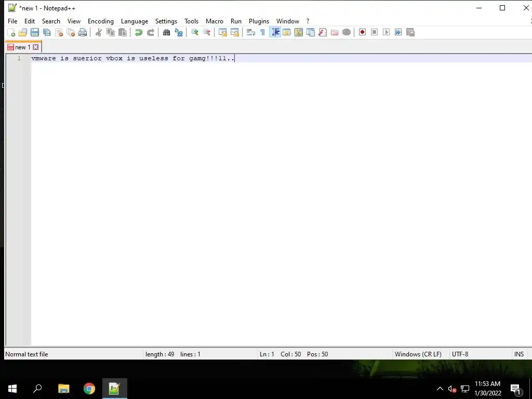Click the word 'vmware' in the editor

pyautogui.click(x=44, y=58)
